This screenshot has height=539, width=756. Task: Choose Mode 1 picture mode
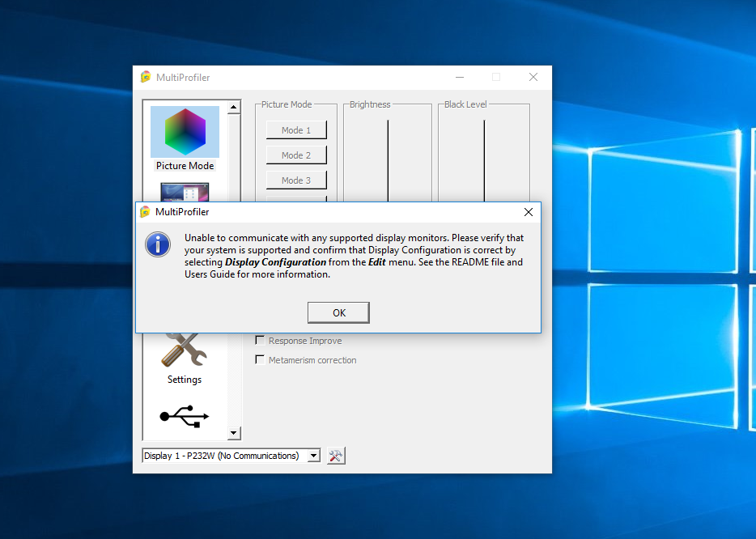(296, 130)
